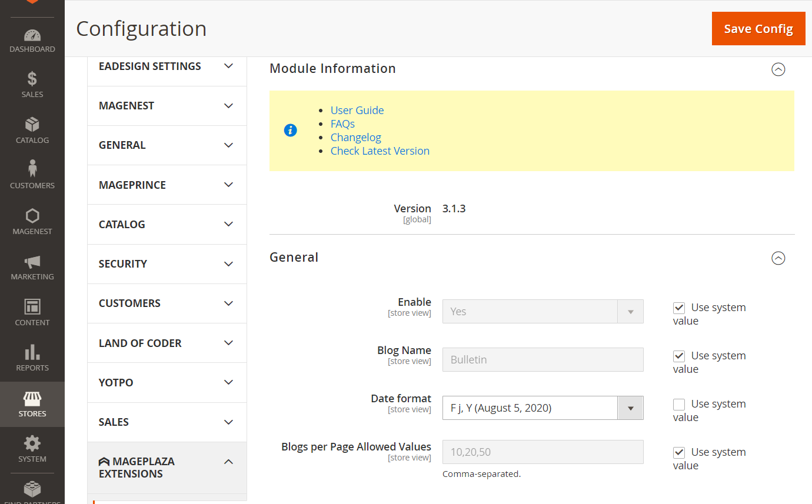This screenshot has width=812, height=504.
Task: Click the blue info icon in notice
Action: coord(290,131)
